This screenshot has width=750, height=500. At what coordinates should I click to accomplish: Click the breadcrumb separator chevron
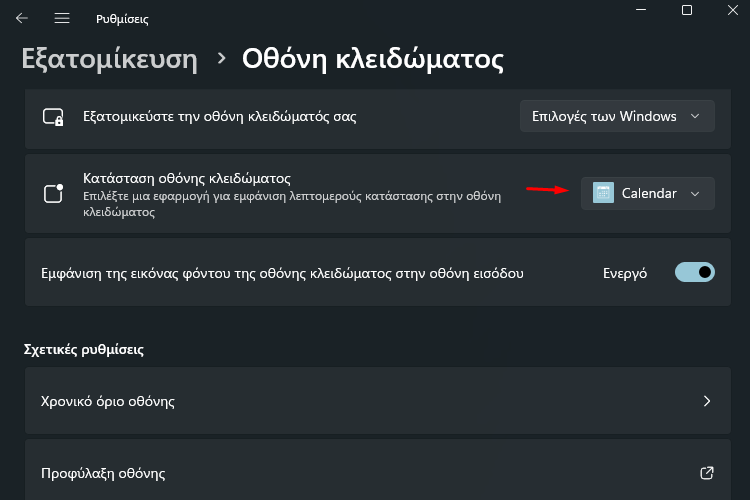[221, 58]
